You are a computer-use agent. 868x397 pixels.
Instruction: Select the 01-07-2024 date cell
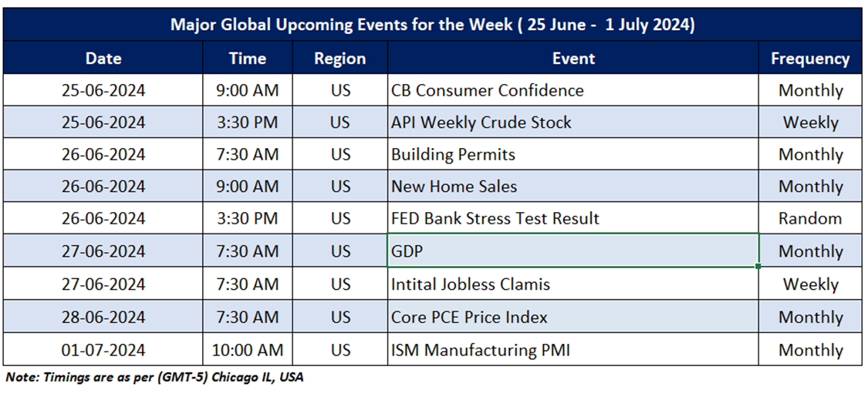pos(103,350)
